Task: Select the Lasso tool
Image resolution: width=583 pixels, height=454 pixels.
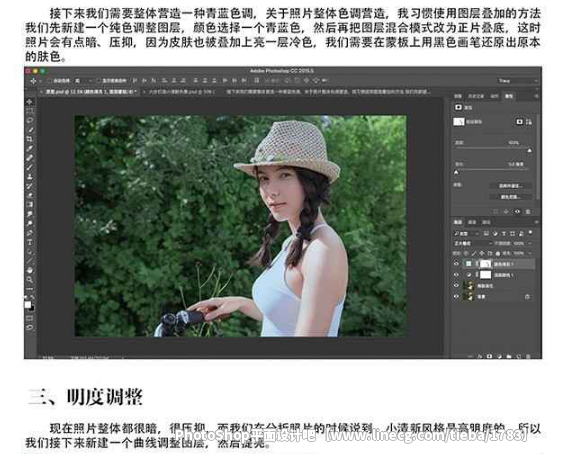Action: [x=30, y=120]
